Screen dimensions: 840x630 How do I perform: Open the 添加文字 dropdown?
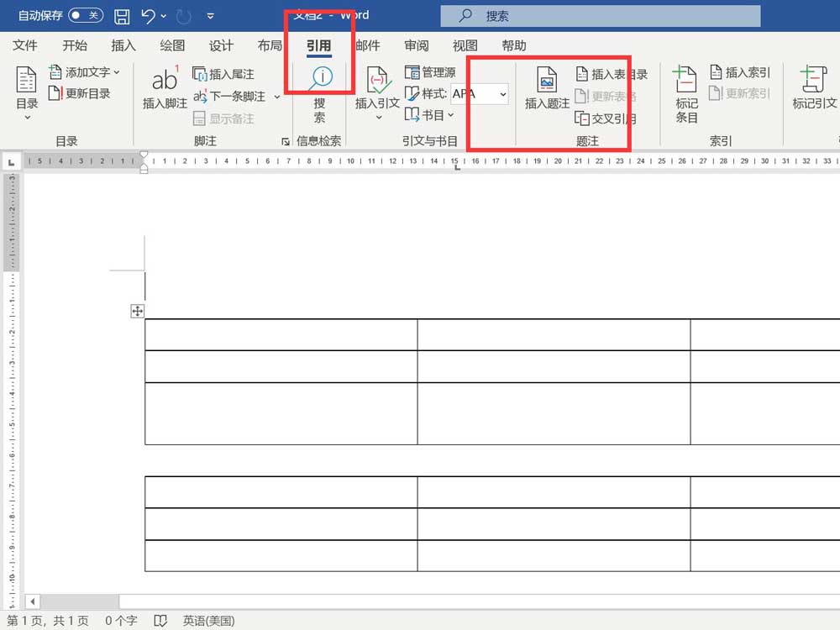tap(84, 71)
